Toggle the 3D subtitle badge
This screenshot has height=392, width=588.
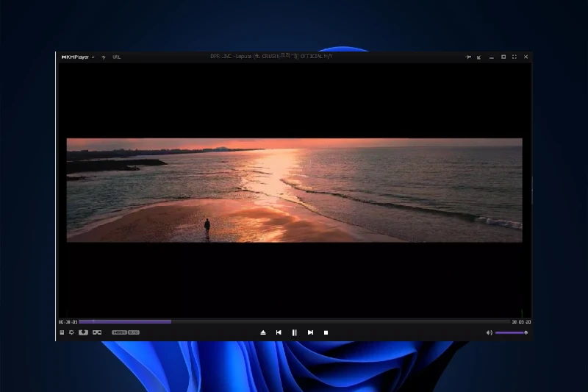(x=134, y=332)
